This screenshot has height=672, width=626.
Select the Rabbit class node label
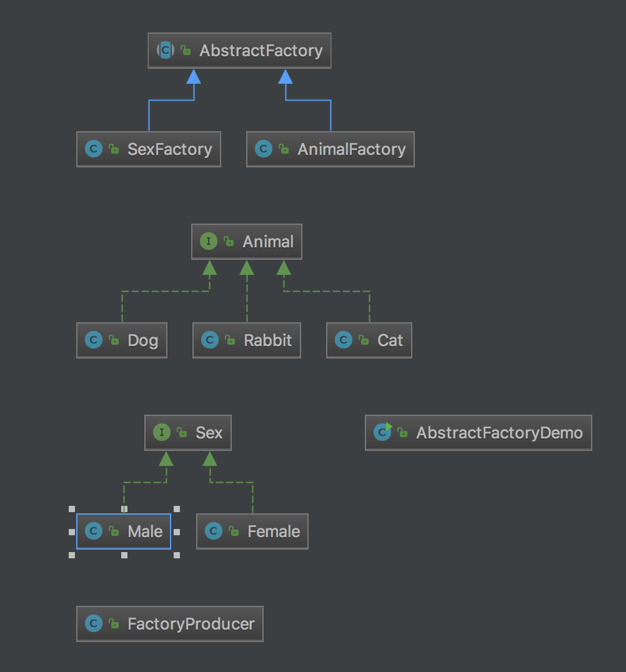(x=268, y=340)
